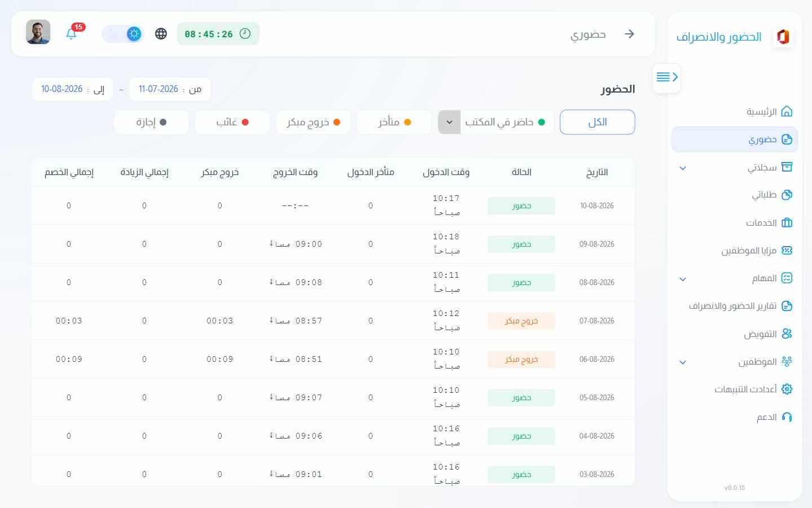Image resolution: width=812 pixels, height=508 pixels.
Task: Click the التاريخ column header
Action: [597, 172]
